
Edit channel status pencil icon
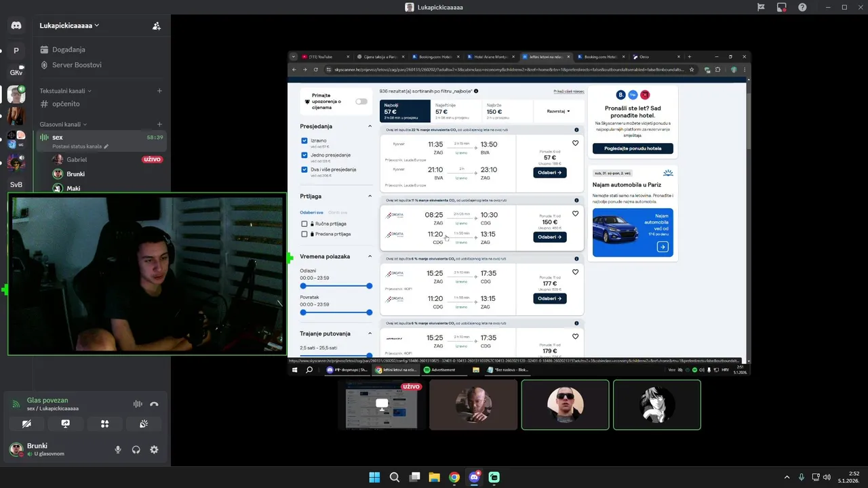(106, 146)
